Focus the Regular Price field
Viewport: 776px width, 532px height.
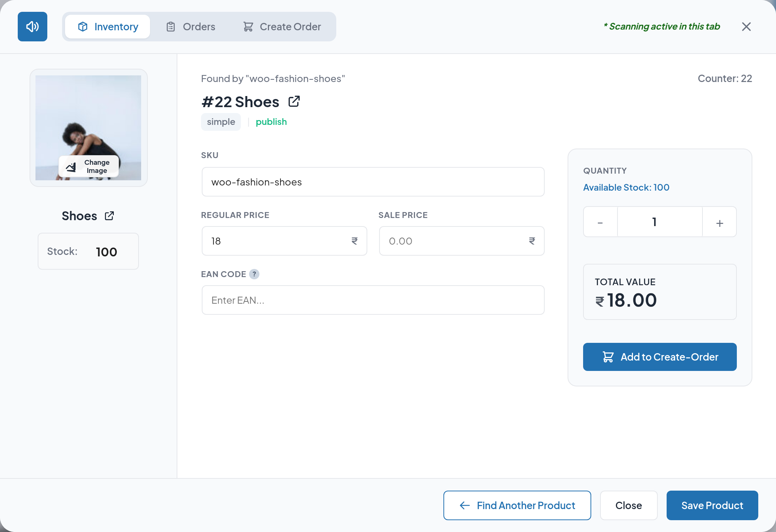click(284, 241)
